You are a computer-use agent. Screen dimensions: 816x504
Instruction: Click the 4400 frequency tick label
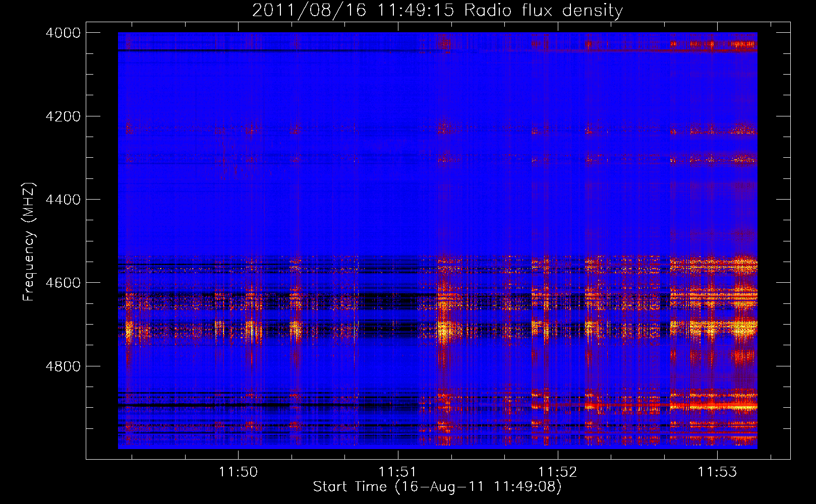coord(63,200)
